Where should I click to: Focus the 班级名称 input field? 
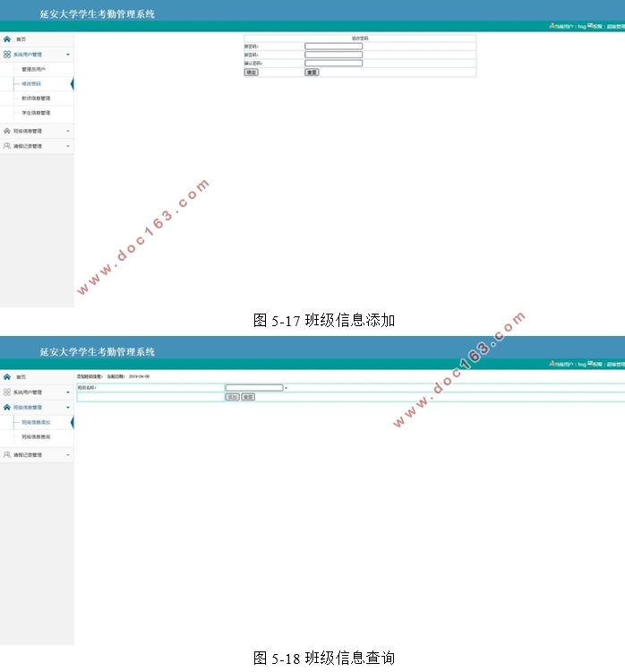click(x=254, y=387)
